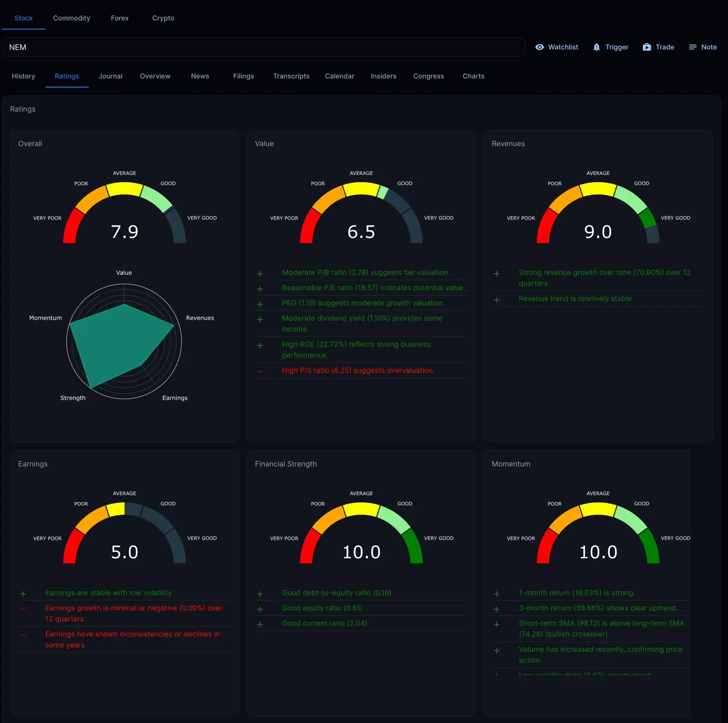Open the Crypto tab
728x723 pixels.
(163, 18)
